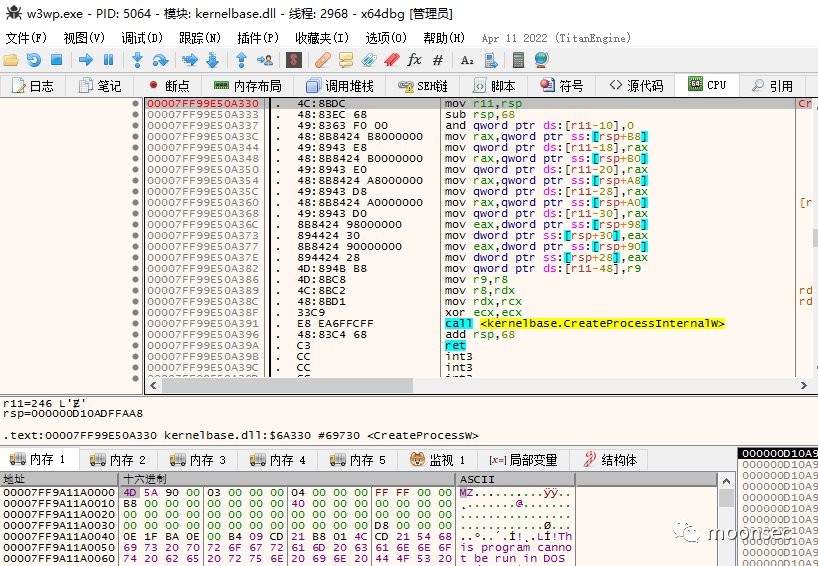This screenshot has width=818, height=566.
Task: Click the Trace into icon
Action: [x=189, y=60]
